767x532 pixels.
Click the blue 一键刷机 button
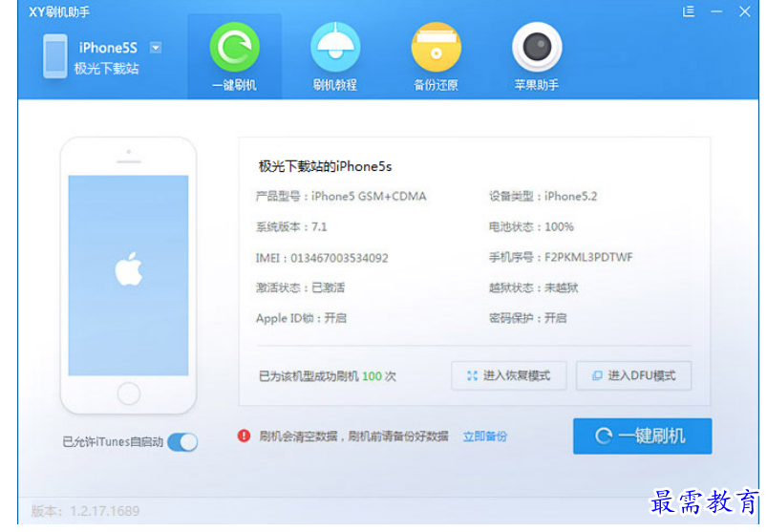click(642, 436)
